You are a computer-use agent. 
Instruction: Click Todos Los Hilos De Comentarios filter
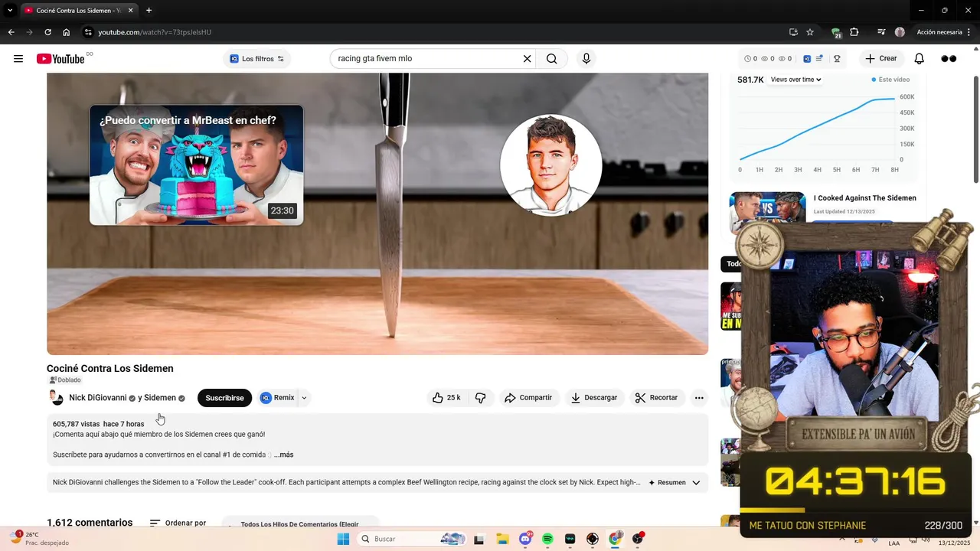300,524
